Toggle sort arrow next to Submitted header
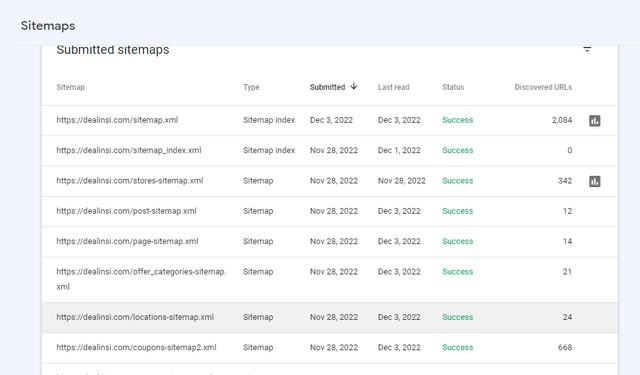This screenshot has width=640, height=375. 354,87
